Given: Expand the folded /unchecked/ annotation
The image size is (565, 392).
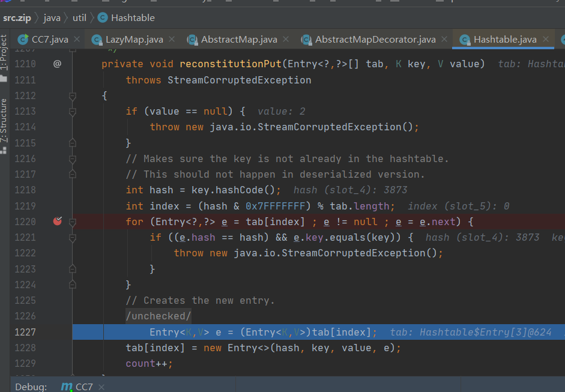Looking at the screenshot, I should click(x=158, y=316).
